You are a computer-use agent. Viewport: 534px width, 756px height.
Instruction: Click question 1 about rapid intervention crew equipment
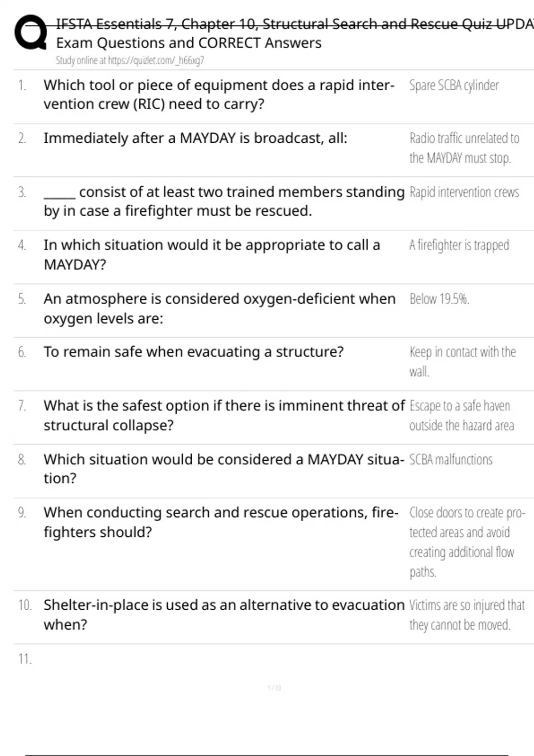[218, 94]
